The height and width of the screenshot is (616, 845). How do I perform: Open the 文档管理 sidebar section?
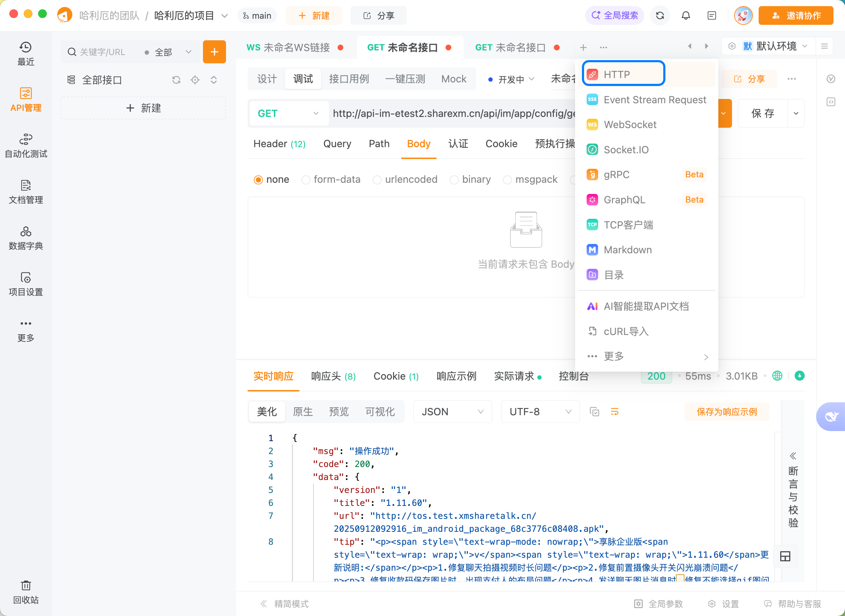25,192
